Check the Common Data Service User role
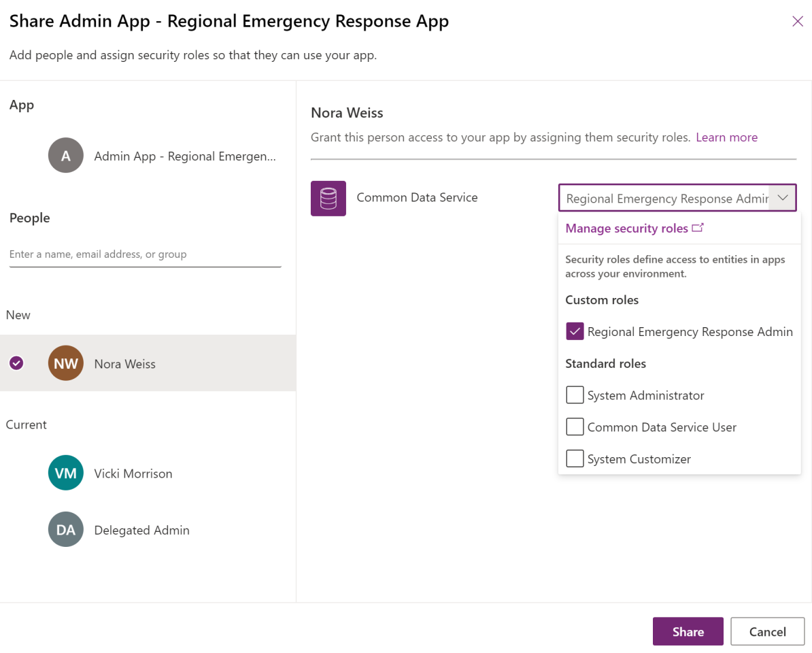Viewport: 812px width, 653px height. click(575, 426)
